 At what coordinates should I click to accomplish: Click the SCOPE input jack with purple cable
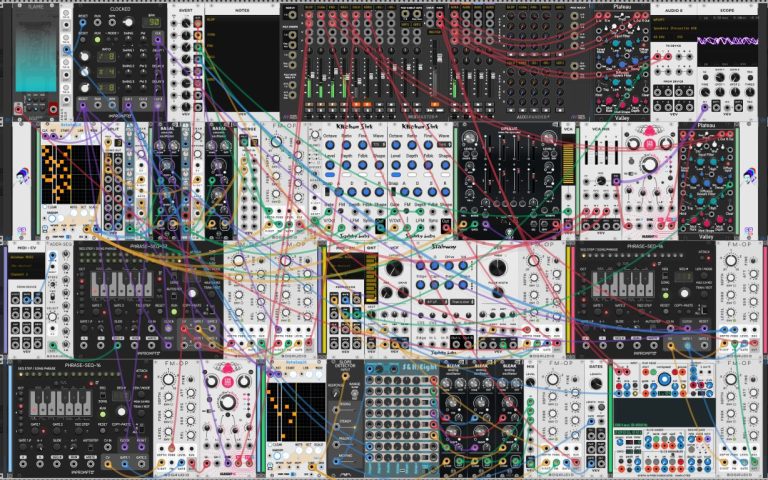pyautogui.click(x=705, y=107)
